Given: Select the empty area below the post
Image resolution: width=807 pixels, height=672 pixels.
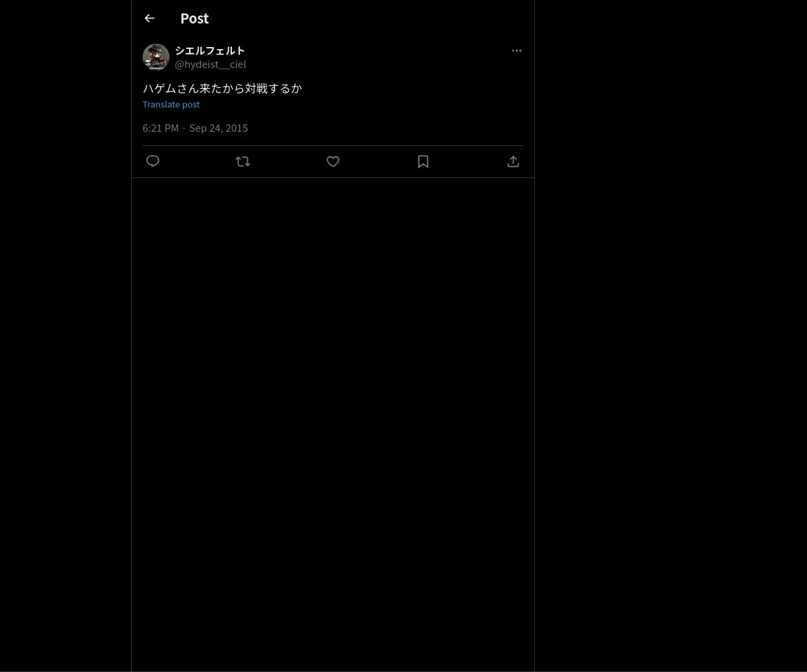Looking at the screenshot, I should coord(333,423).
